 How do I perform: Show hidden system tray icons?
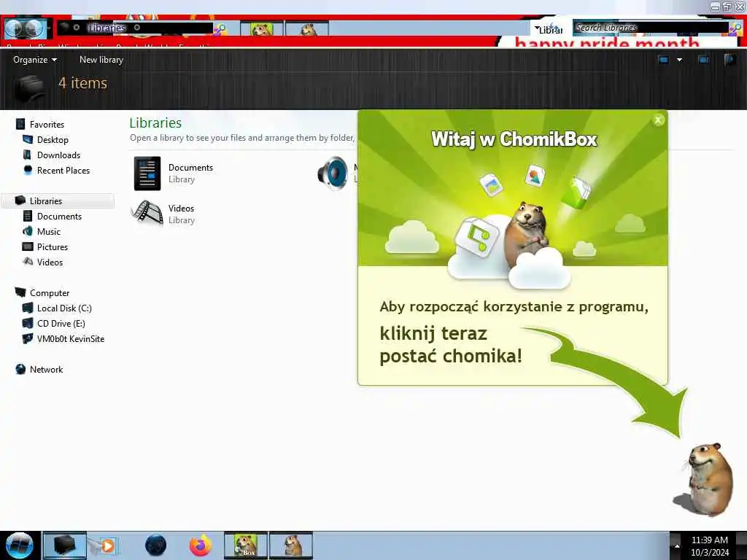coord(676,545)
